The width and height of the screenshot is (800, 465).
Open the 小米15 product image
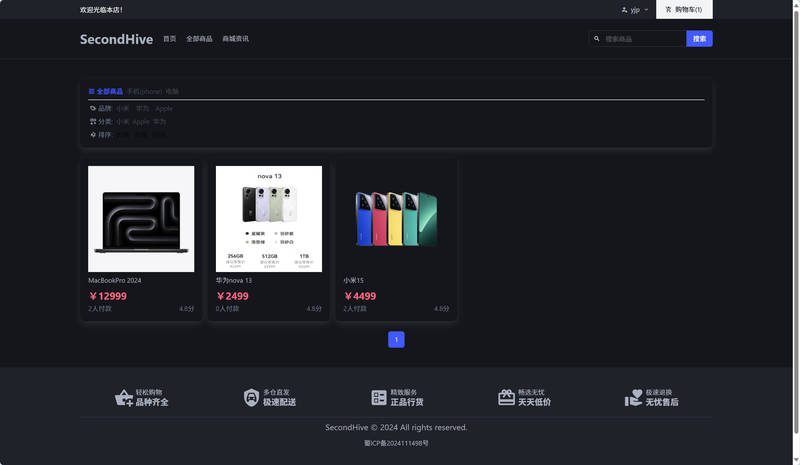coord(396,218)
